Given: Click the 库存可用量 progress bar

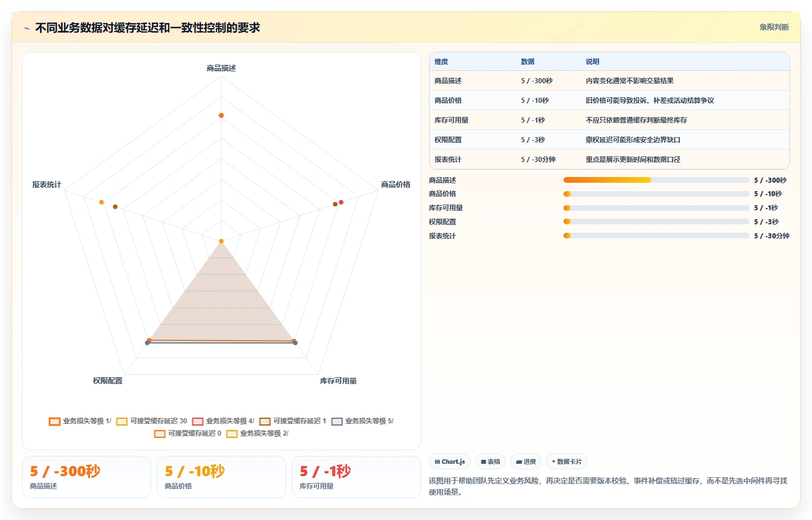Looking at the screenshot, I should click(656, 208).
